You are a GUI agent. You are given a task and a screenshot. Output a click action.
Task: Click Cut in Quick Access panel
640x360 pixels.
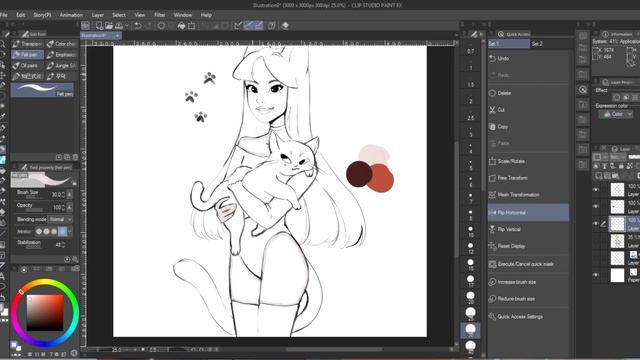point(528,110)
